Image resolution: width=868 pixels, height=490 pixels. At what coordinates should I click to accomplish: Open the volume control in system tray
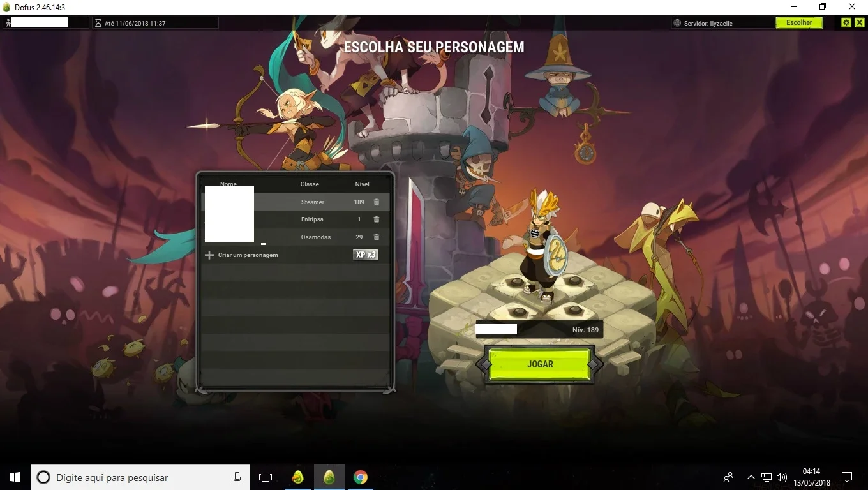782,477
